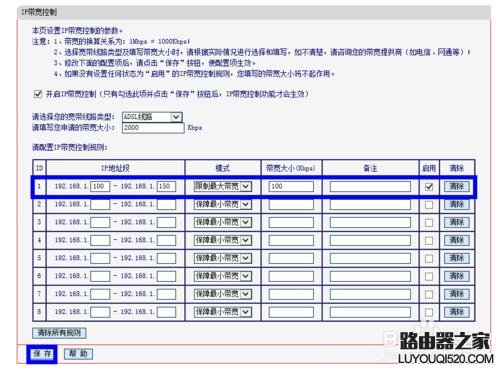Enable the checkbox in rule row 8

click(429, 312)
